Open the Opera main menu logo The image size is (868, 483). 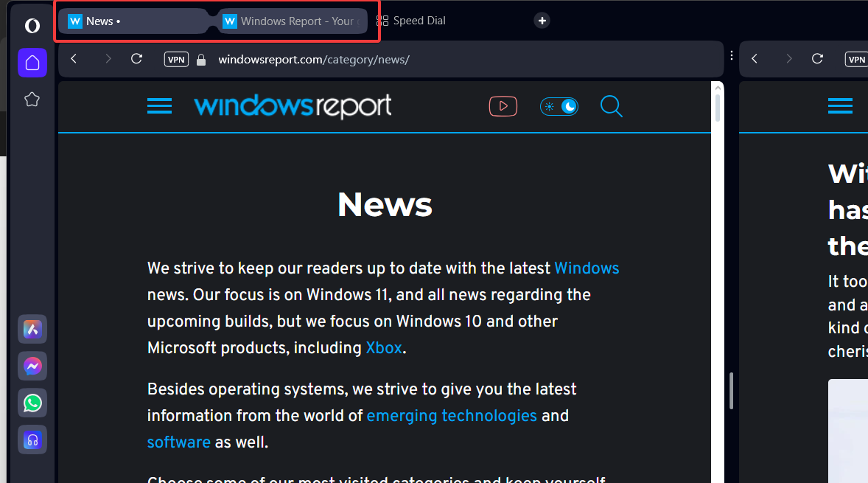(32, 26)
